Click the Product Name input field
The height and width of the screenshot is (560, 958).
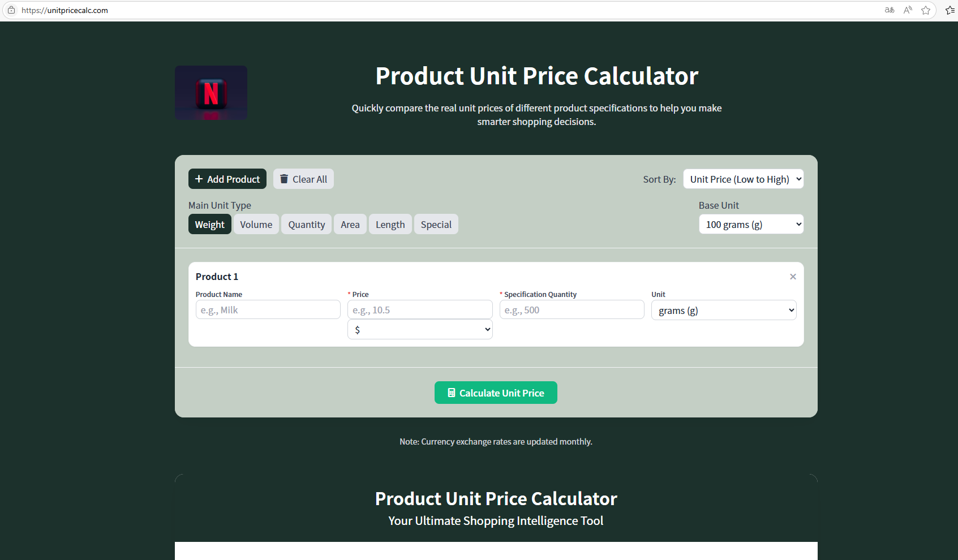click(x=268, y=310)
